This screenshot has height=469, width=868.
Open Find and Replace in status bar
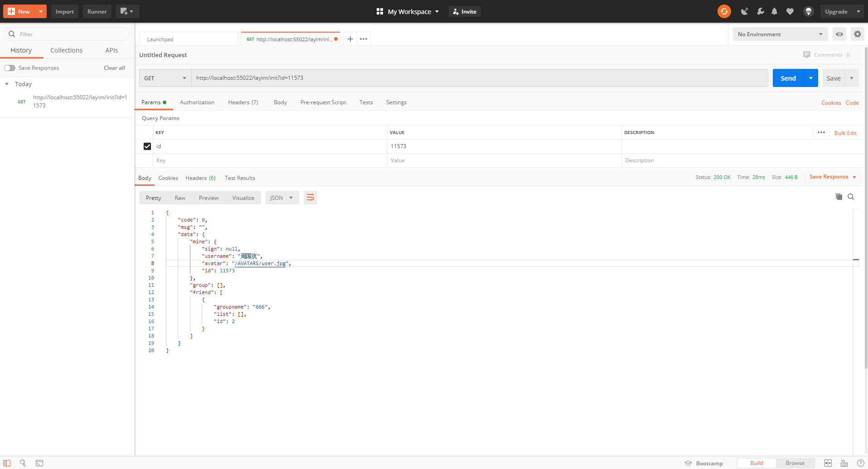coord(23,463)
